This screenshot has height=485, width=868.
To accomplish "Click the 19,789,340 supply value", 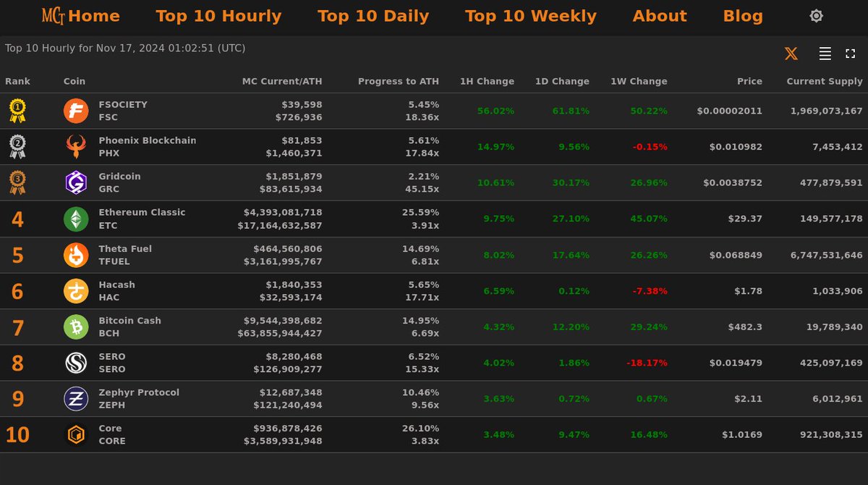I will point(833,327).
